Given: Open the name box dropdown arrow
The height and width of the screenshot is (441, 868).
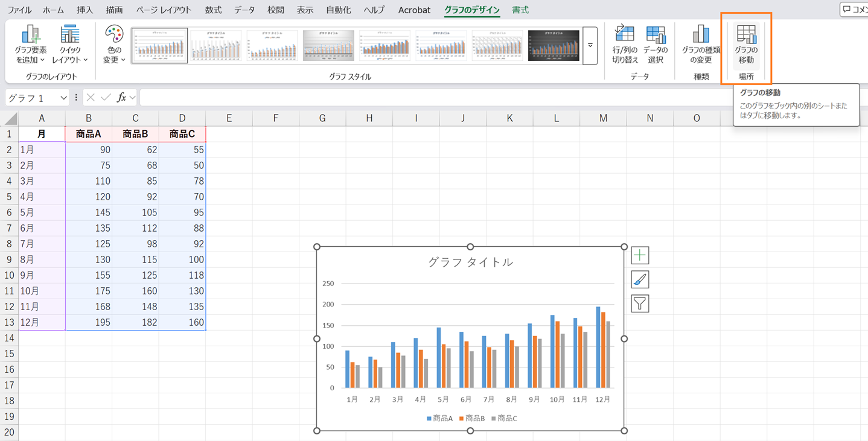Looking at the screenshot, I should point(63,98).
